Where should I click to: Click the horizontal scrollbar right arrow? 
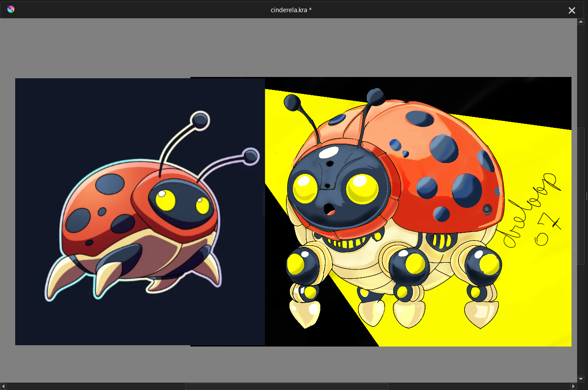click(573, 386)
